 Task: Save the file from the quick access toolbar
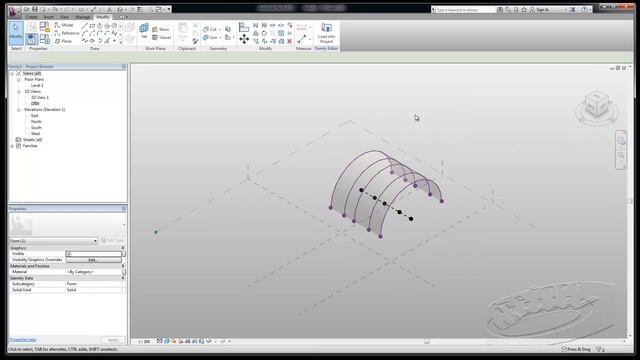click(35, 9)
